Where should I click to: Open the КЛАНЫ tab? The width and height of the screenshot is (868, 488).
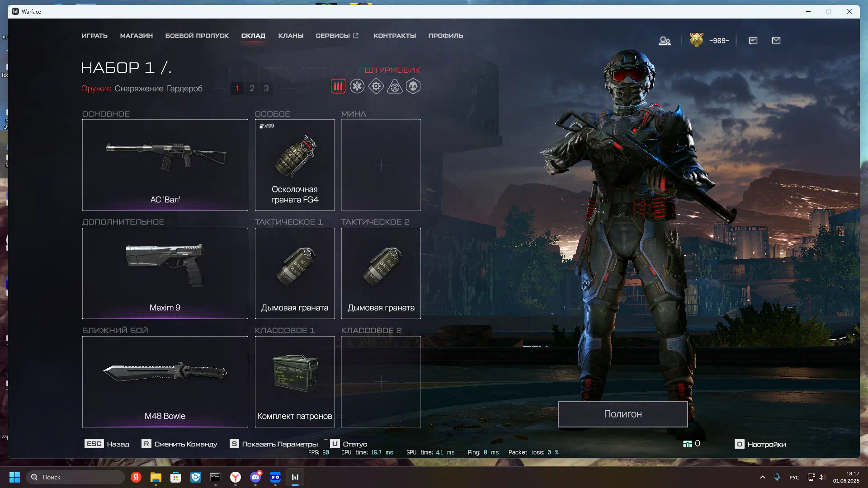[x=291, y=36]
